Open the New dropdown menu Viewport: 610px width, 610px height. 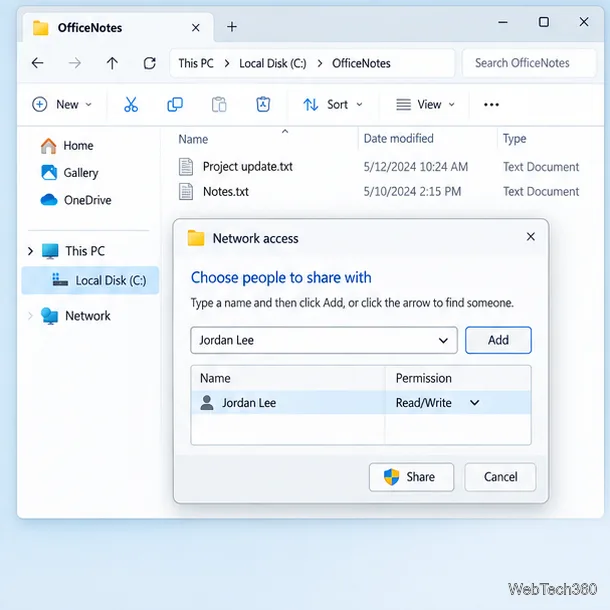pos(62,104)
